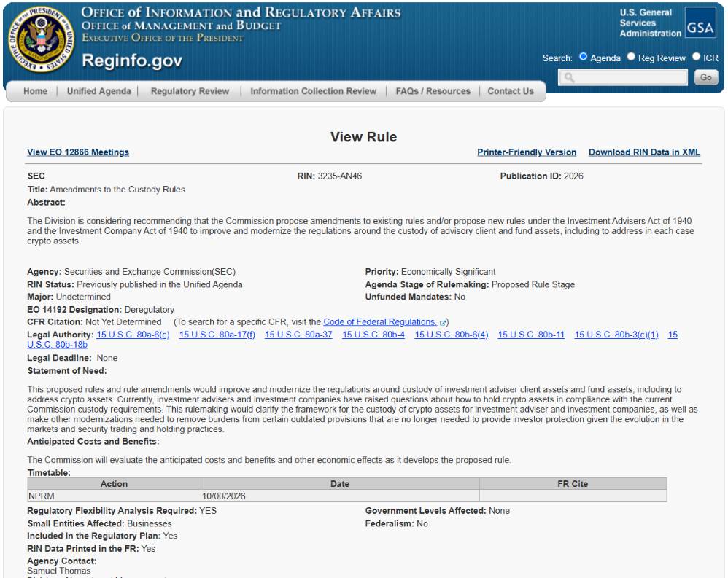728x578 pixels.
Task: Open the Regulatory Review menu
Action: pyautogui.click(x=190, y=91)
